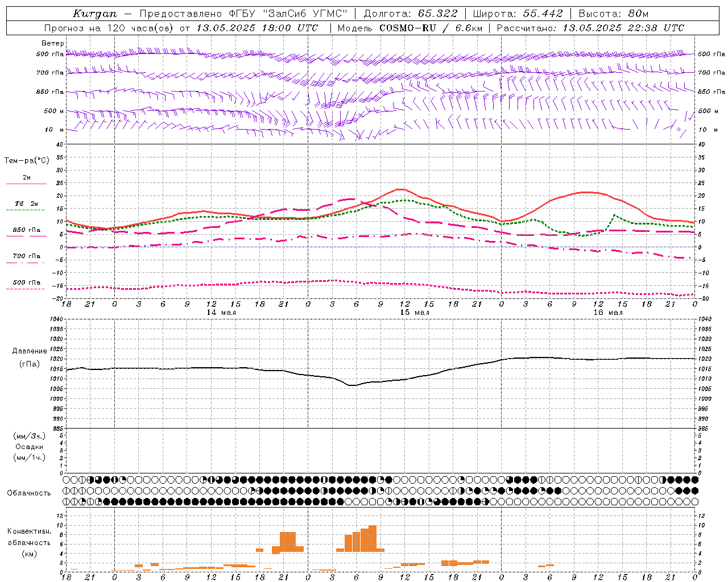Click the diamond calm-wind symbol at 10 м level
This screenshot has width=728, height=582.
(679, 130)
